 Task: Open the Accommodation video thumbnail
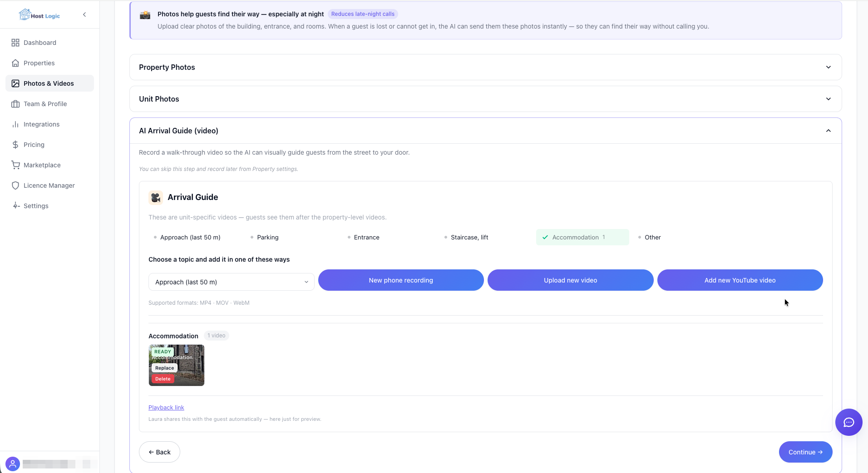177,365
